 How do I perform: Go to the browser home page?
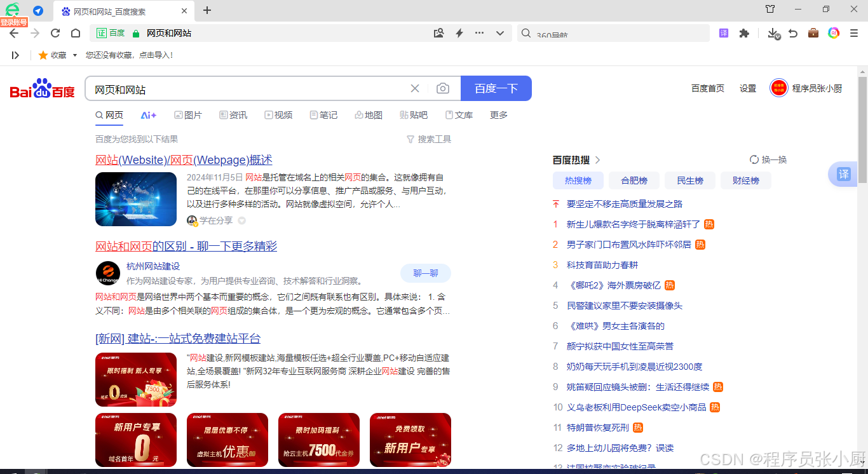pos(76,33)
